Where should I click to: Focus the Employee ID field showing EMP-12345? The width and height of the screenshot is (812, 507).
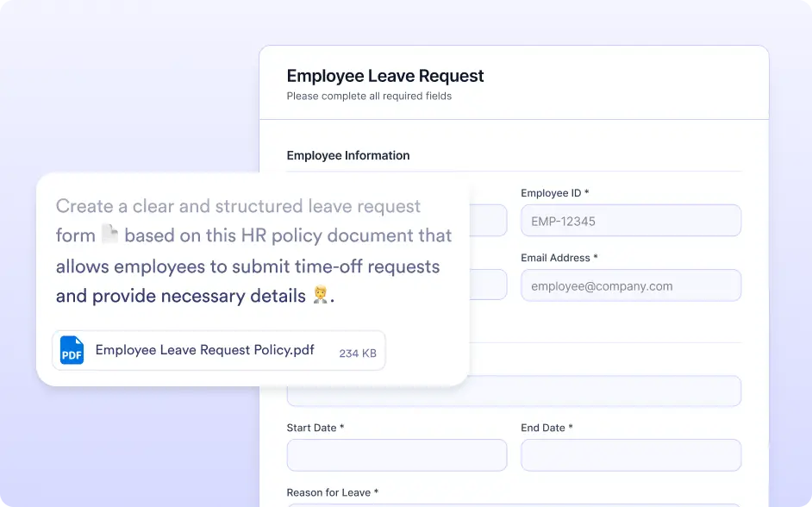pos(631,221)
